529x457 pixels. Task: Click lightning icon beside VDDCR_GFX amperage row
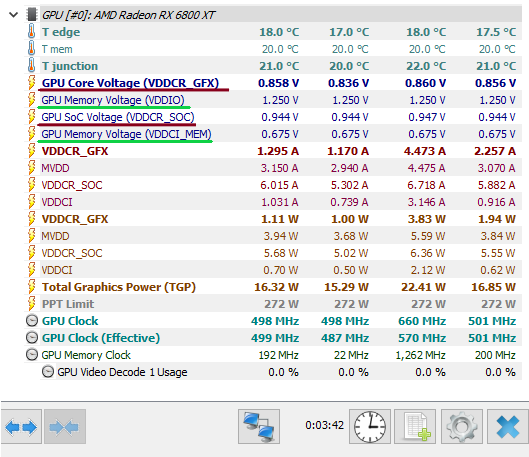coord(31,151)
